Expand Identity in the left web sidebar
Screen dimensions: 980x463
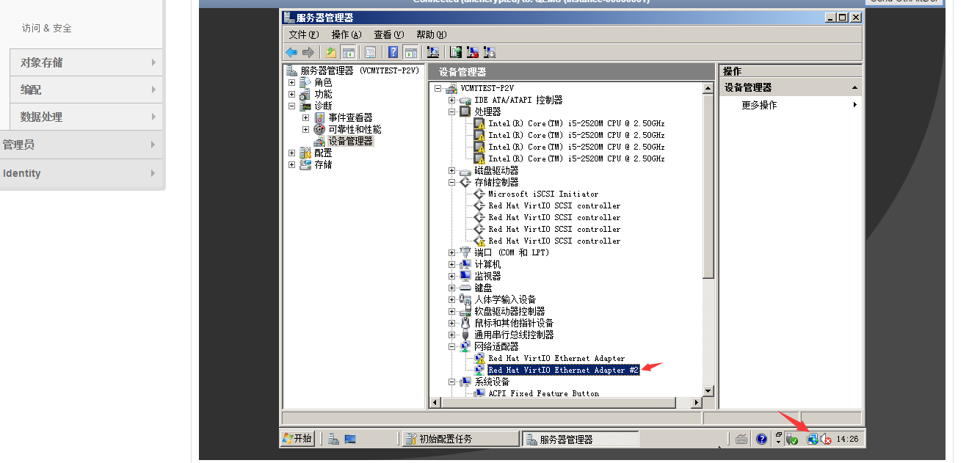[81, 173]
